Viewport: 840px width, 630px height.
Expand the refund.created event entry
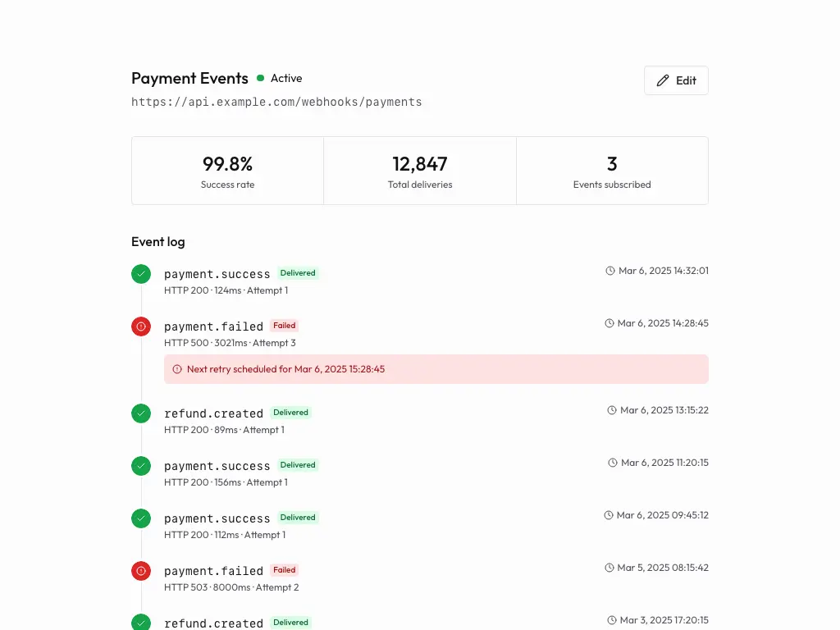214,413
